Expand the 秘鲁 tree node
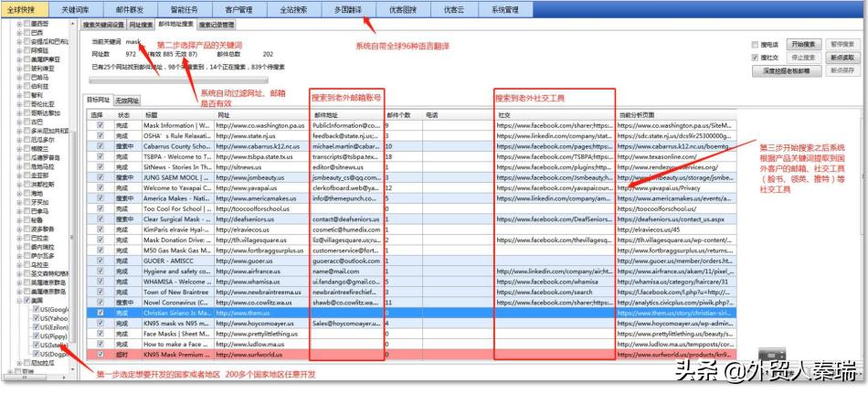The height and width of the screenshot is (394, 868). point(19,220)
